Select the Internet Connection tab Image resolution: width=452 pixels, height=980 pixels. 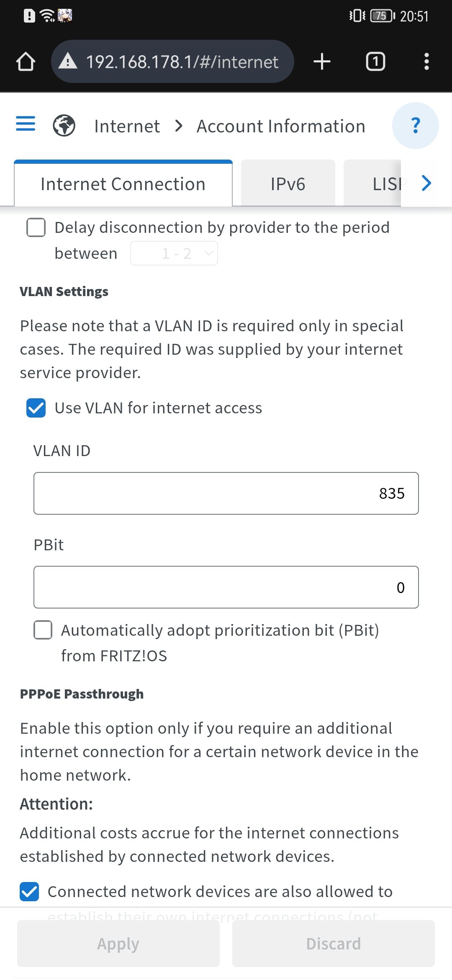pos(123,184)
